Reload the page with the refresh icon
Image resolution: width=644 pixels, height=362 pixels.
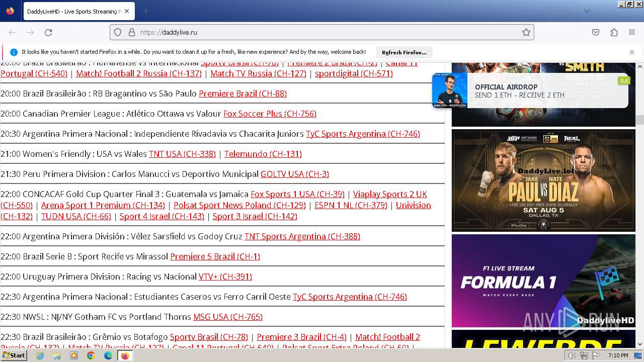pos(48,32)
